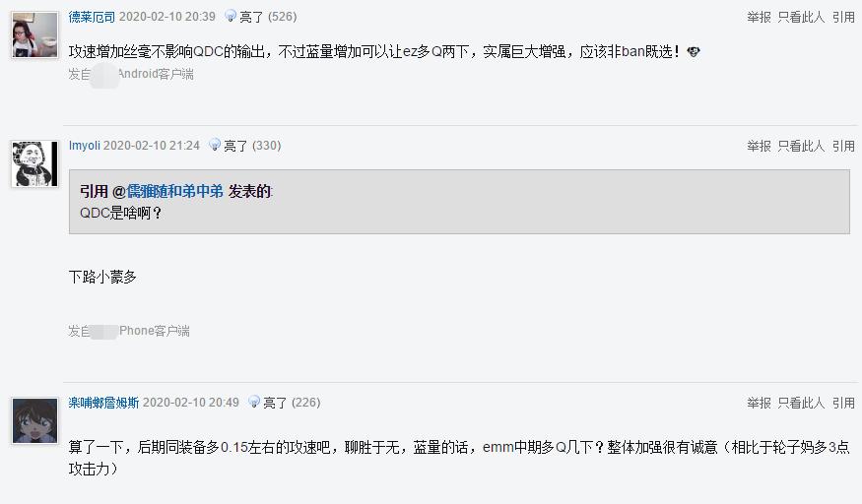Screen dimensions: 862x504
Task: Click the dog emoji ending the first comment
Action: point(694,51)
